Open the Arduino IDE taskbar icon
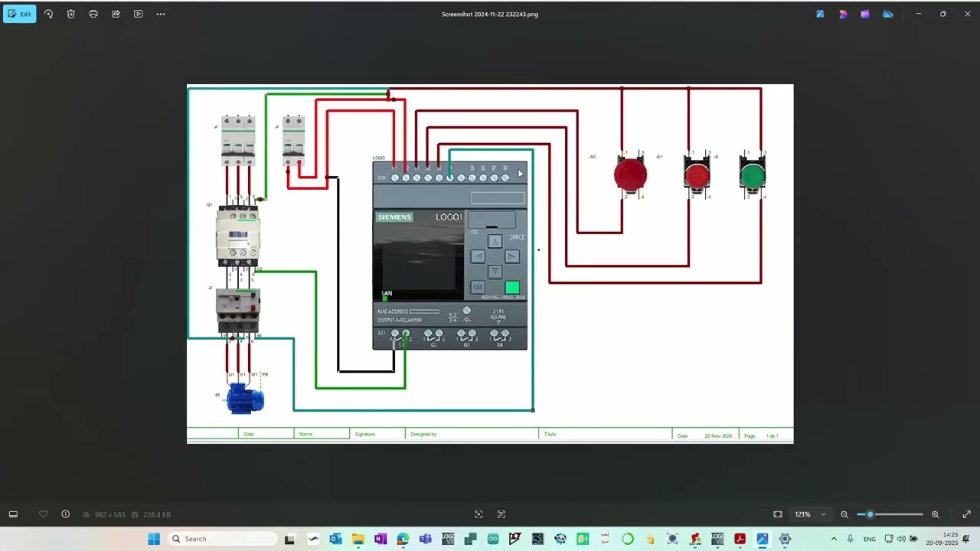This screenshot has height=551, width=980. (493, 539)
